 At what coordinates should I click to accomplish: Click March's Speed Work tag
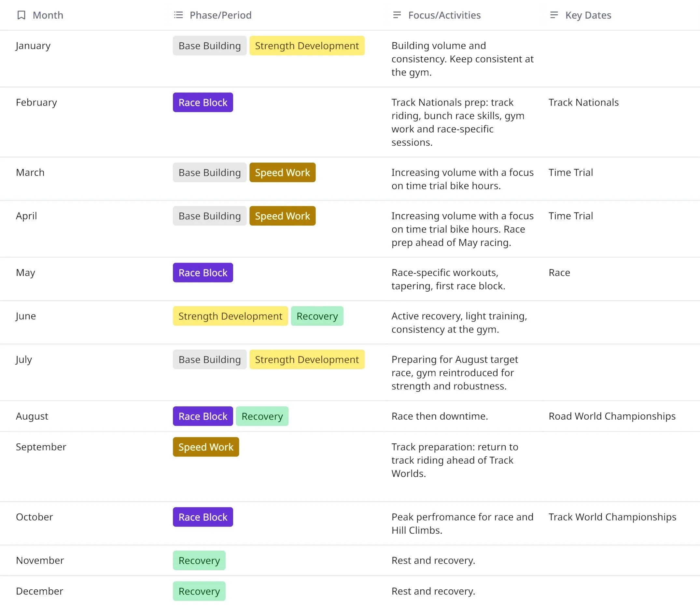click(x=282, y=172)
